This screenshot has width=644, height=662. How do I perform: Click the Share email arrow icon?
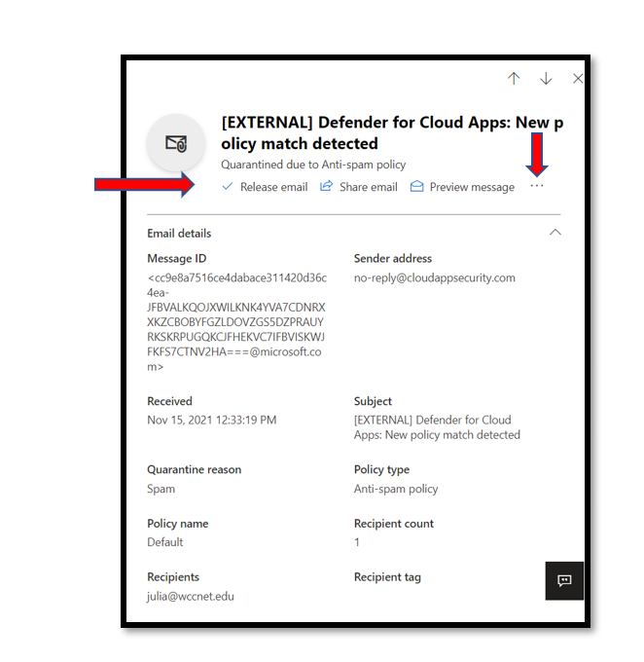click(x=326, y=186)
